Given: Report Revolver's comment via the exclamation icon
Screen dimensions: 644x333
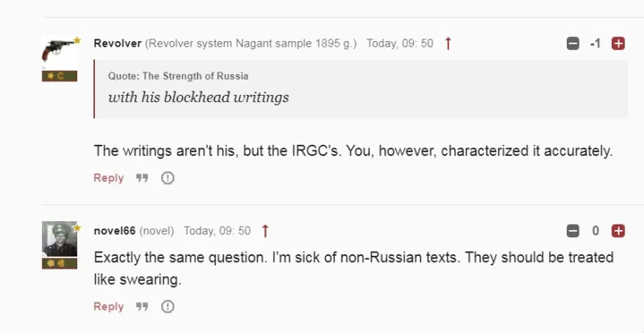Looking at the screenshot, I should pyautogui.click(x=167, y=179).
